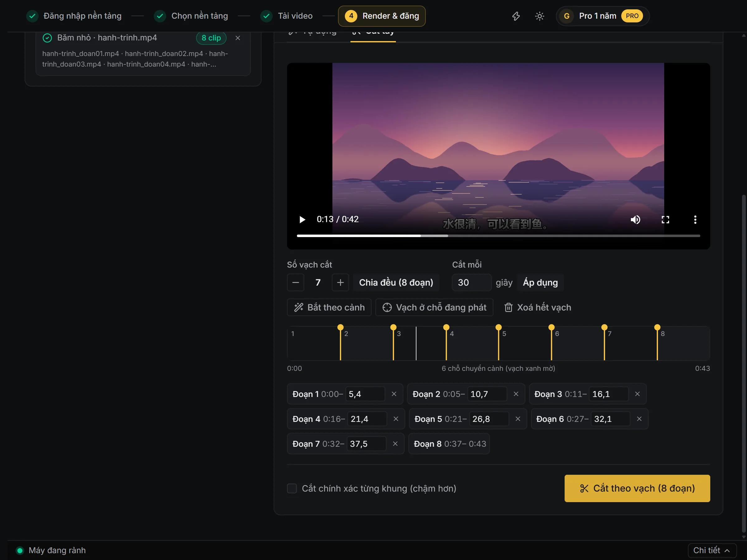Click the lightning bolt icon in header
The image size is (747, 560).
click(516, 16)
